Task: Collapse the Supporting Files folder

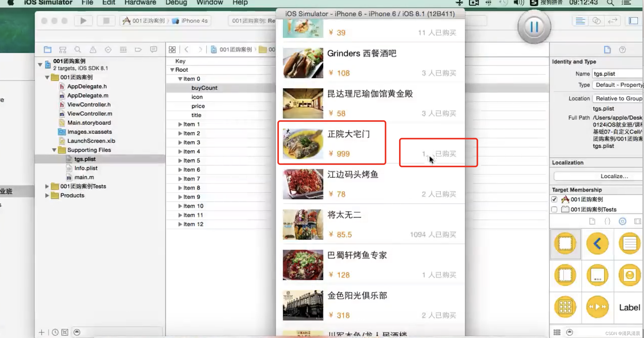Action: click(54, 150)
